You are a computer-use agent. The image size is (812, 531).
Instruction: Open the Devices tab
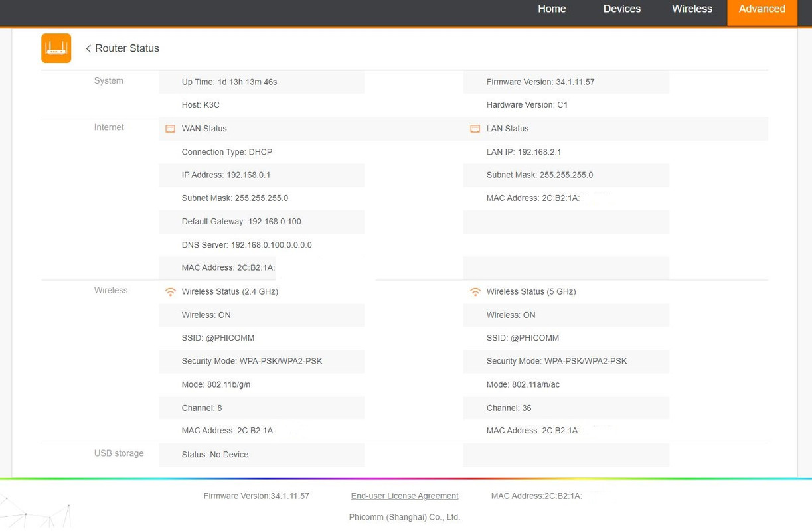pos(622,9)
